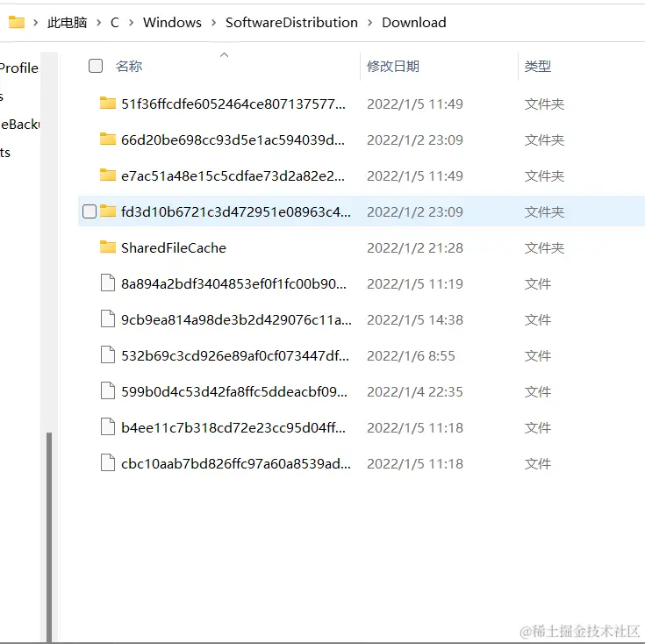The image size is (645, 644).
Task: Click the SharedFileCache folder icon
Action: coord(108,247)
